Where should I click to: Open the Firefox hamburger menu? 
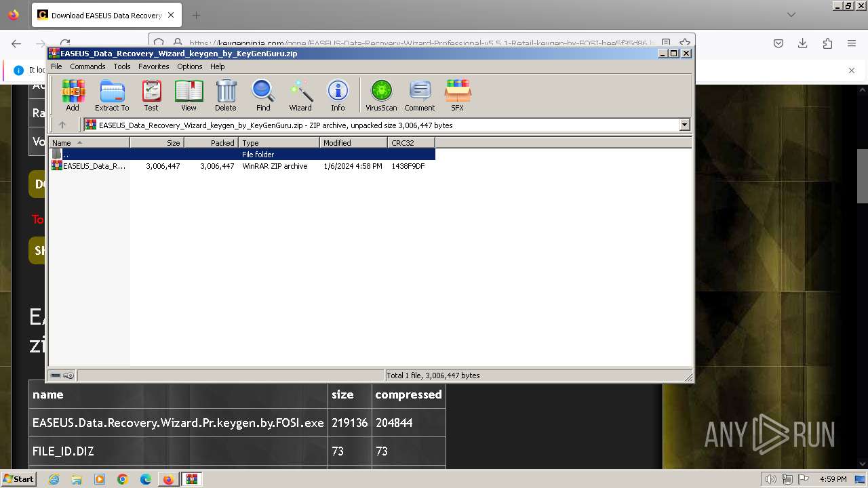[x=852, y=43]
